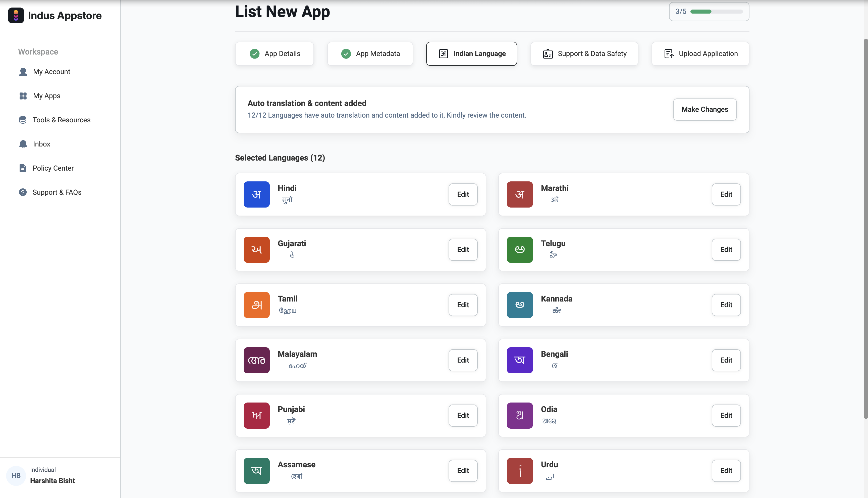
Task: Click the green check on App Details
Action: click(254, 54)
